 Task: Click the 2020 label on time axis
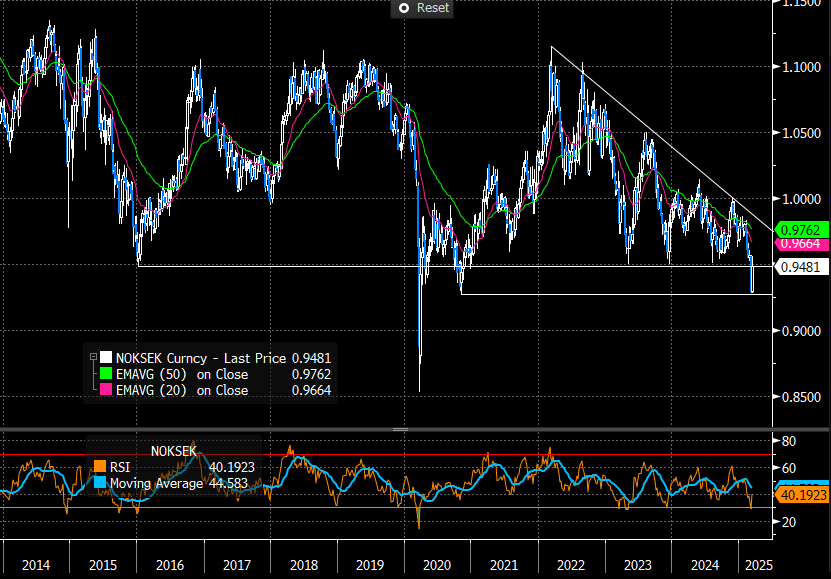[x=438, y=565]
